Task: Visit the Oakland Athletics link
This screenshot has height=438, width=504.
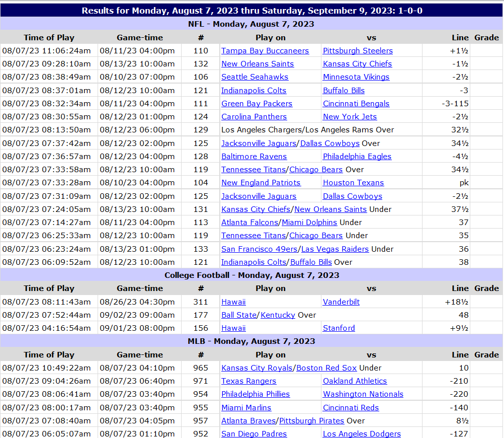Action: pyautogui.click(x=355, y=381)
